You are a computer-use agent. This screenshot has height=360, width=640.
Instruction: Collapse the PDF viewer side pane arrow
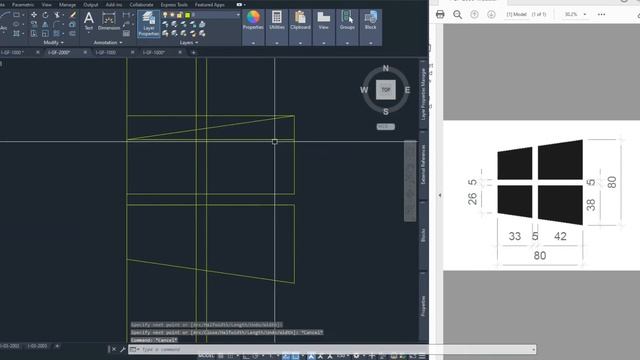coord(440,195)
